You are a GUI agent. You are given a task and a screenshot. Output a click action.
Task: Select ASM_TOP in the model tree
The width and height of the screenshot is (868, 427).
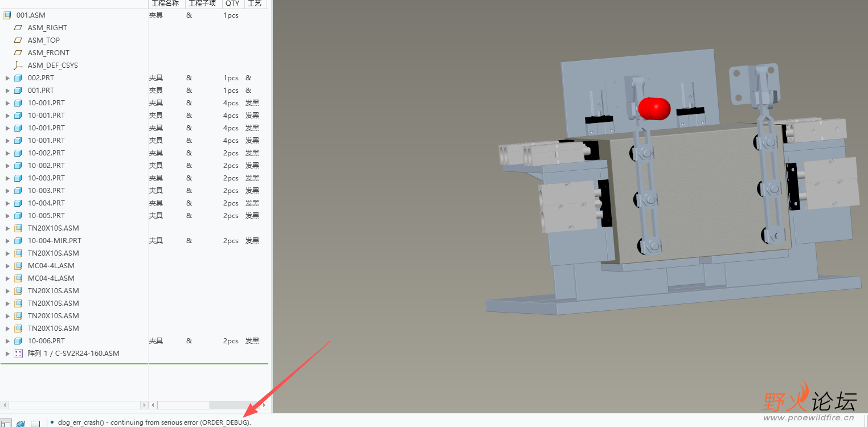(44, 40)
